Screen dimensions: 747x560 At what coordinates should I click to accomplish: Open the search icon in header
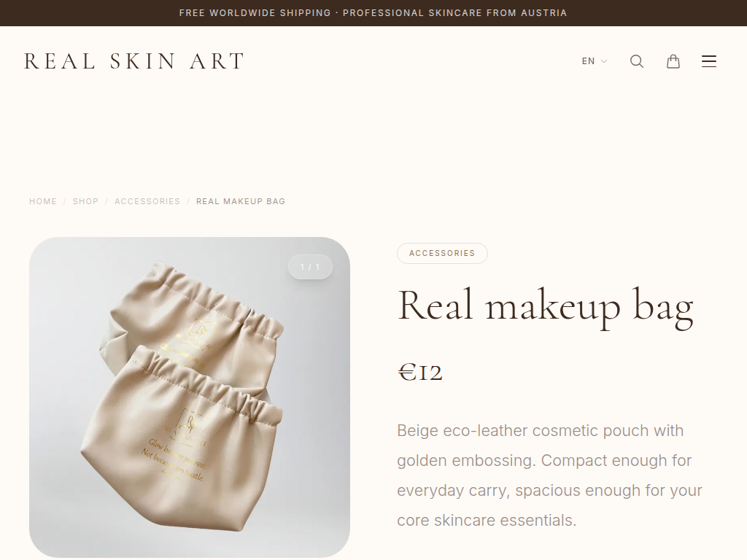point(636,61)
